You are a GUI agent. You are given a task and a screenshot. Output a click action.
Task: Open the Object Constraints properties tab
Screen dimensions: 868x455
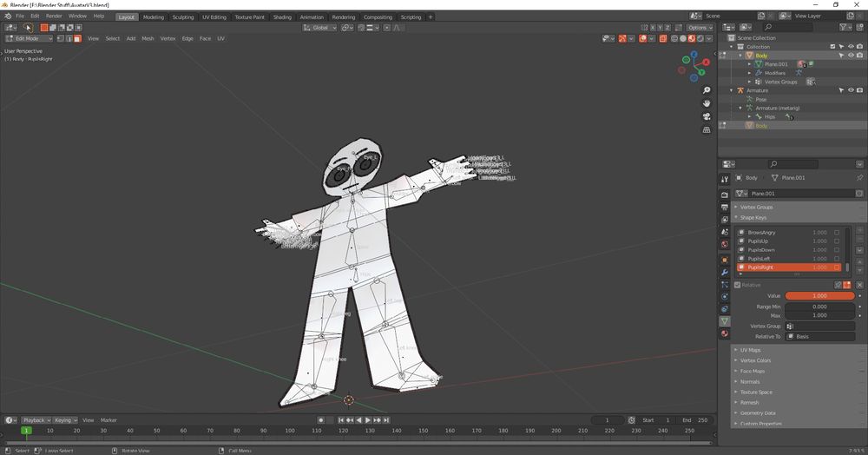point(725,309)
